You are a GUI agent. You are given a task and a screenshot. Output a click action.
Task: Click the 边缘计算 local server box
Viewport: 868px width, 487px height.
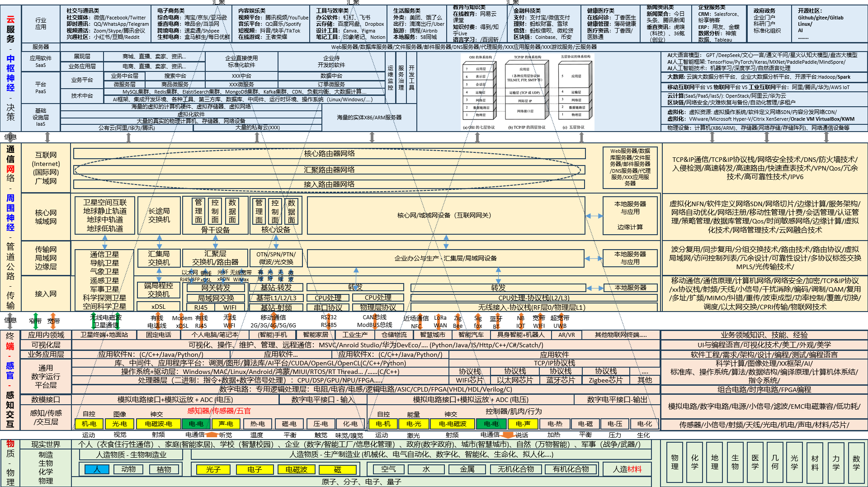tap(630, 215)
